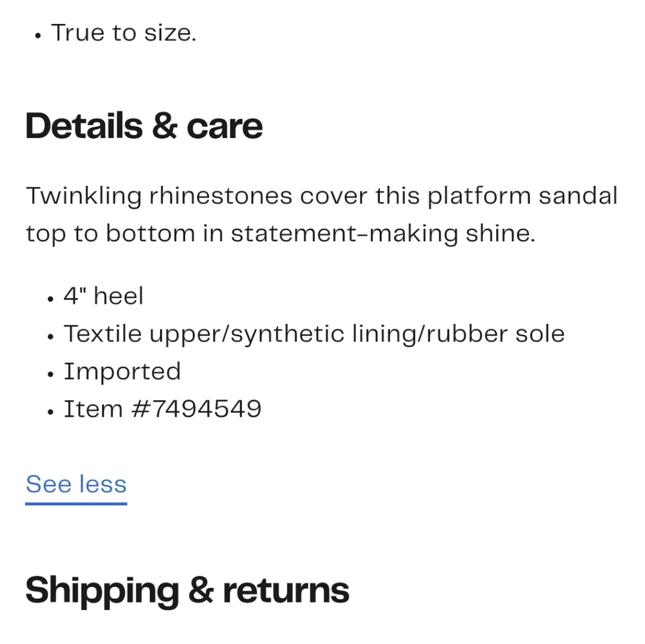This screenshot has height=644, width=645.
Task: Click the ampersand in Shipping & returns
Action: click(201, 590)
